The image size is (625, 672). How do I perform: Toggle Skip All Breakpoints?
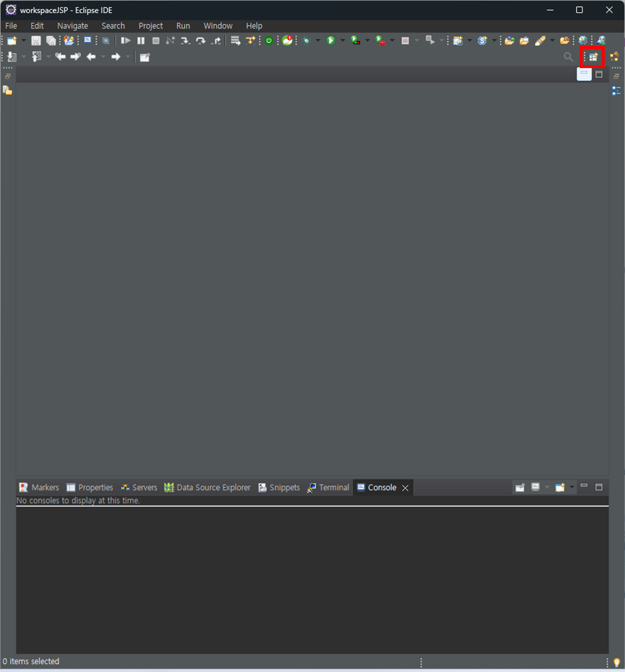pyautogui.click(x=106, y=41)
